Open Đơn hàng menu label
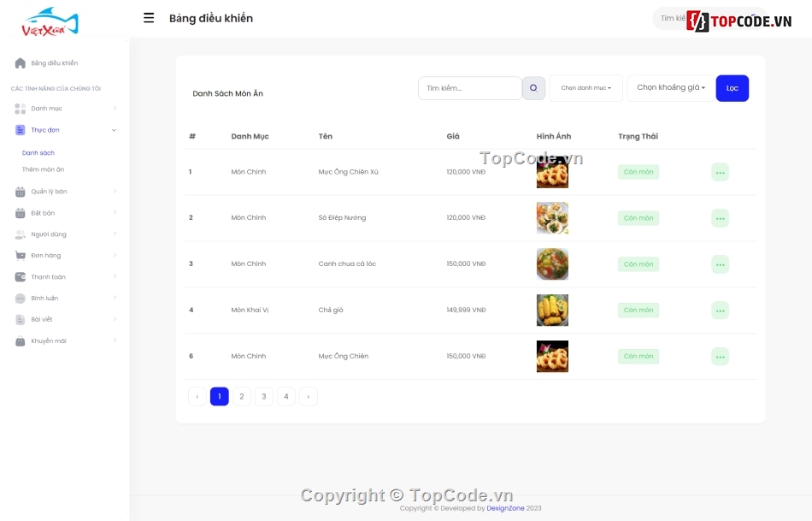Viewport: 812px width, 521px height. (45, 256)
